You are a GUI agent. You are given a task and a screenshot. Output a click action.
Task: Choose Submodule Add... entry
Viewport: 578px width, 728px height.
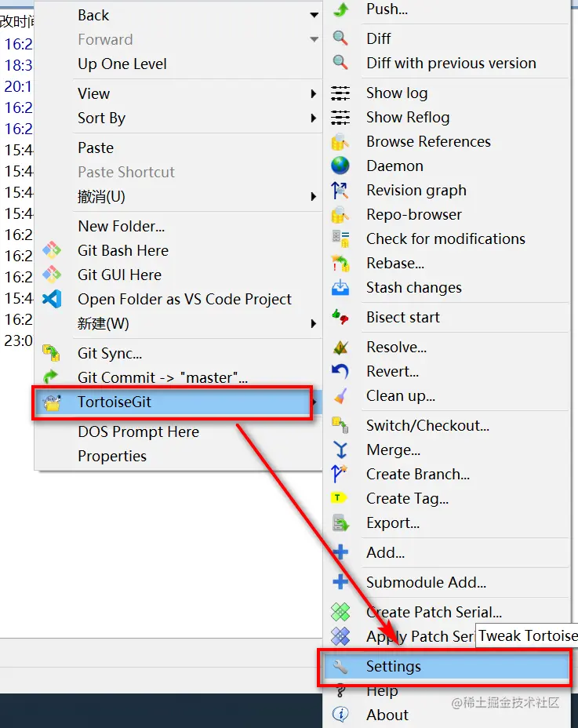(426, 582)
